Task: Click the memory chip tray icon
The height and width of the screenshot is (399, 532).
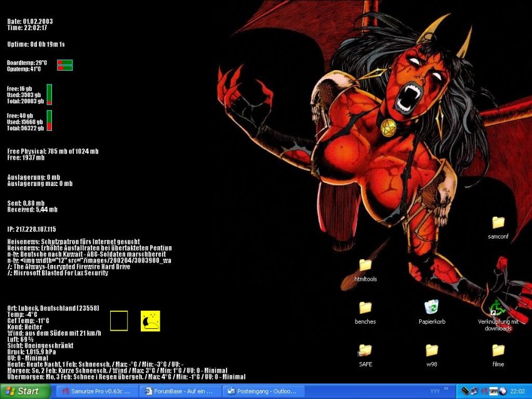Action: click(x=465, y=391)
